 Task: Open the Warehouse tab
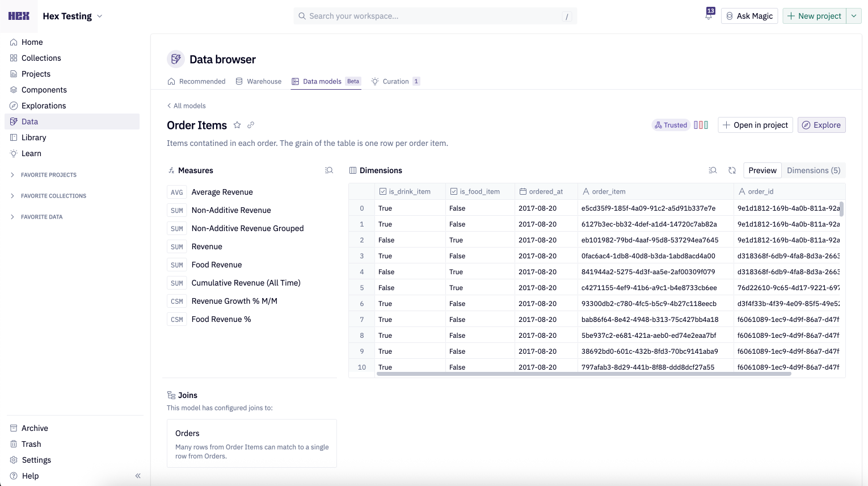coord(259,81)
